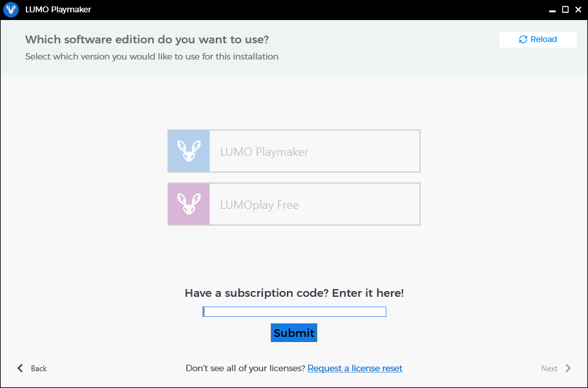Screen dimensions: 588x388
Task: Choose the LUMOplay Free edition label
Action: coord(259,205)
